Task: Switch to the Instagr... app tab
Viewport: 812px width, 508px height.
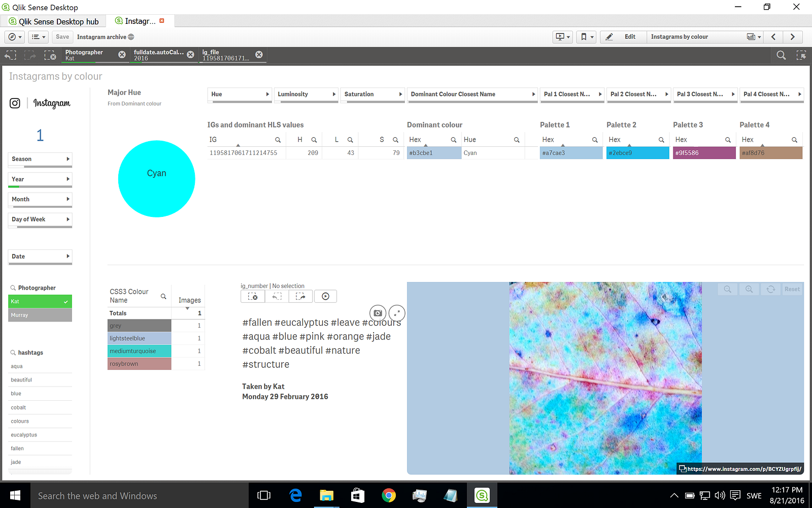Action: pos(140,21)
